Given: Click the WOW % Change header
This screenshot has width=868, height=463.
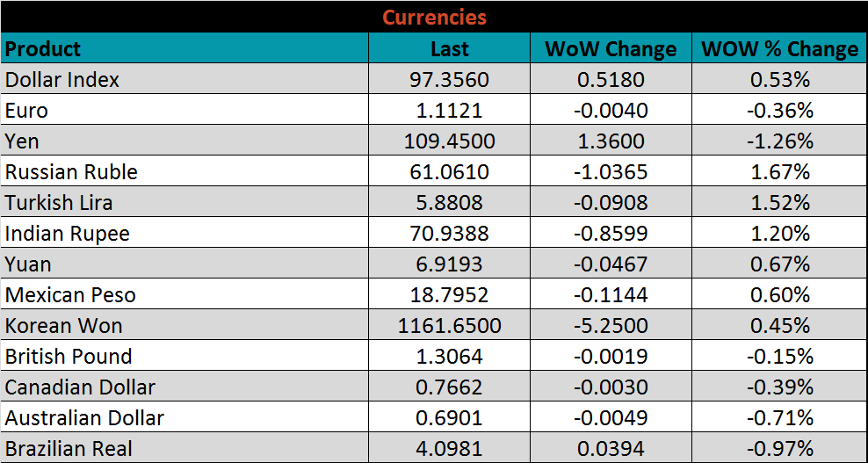Looking at the screenshot, I should [x=779, y=49].
